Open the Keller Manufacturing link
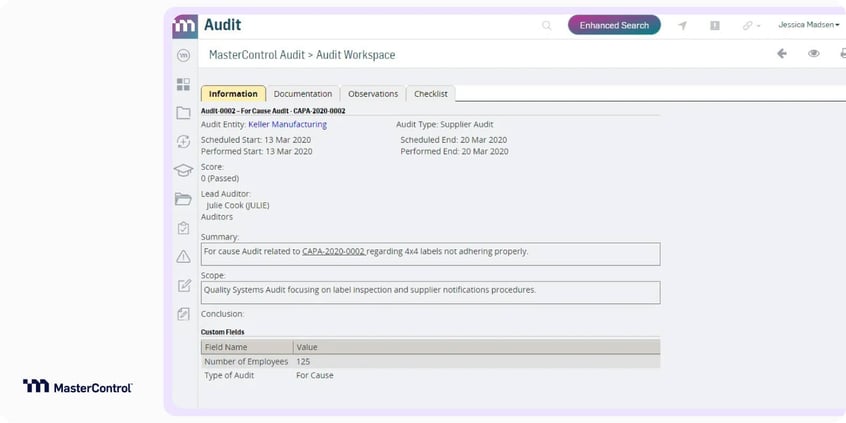Image resolution: width=846 pixels, height=423 pixels. coord(287,124)
